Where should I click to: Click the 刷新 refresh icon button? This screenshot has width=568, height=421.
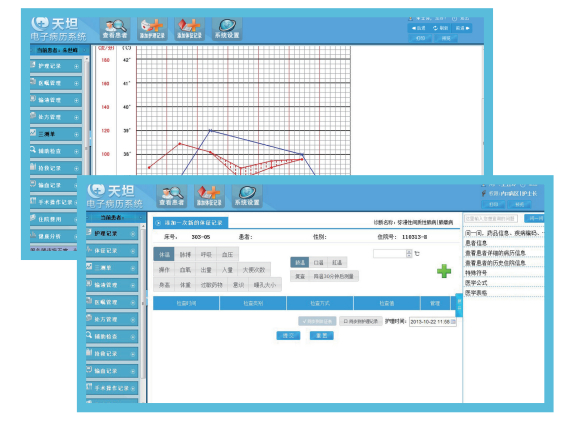click(x=440, y=28)
